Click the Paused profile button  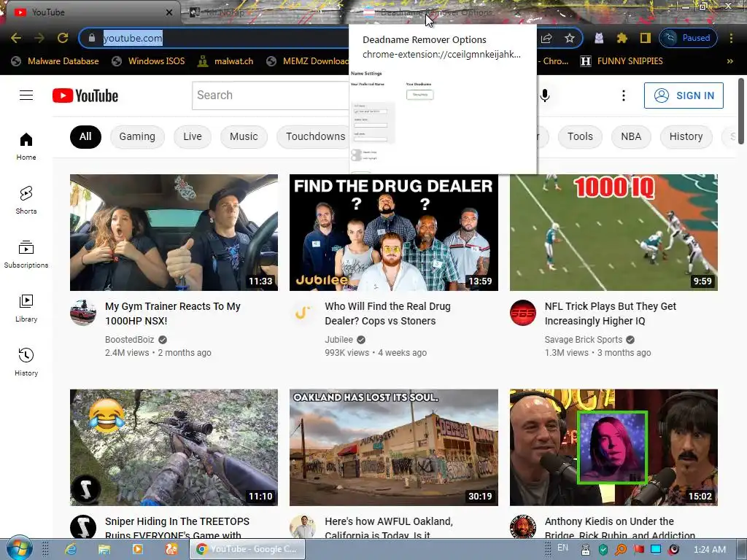coord(688,38)
